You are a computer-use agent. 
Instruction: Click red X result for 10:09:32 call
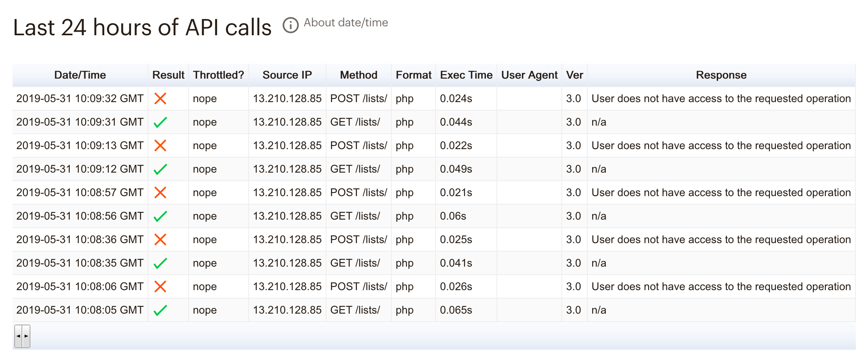point(160,98)
